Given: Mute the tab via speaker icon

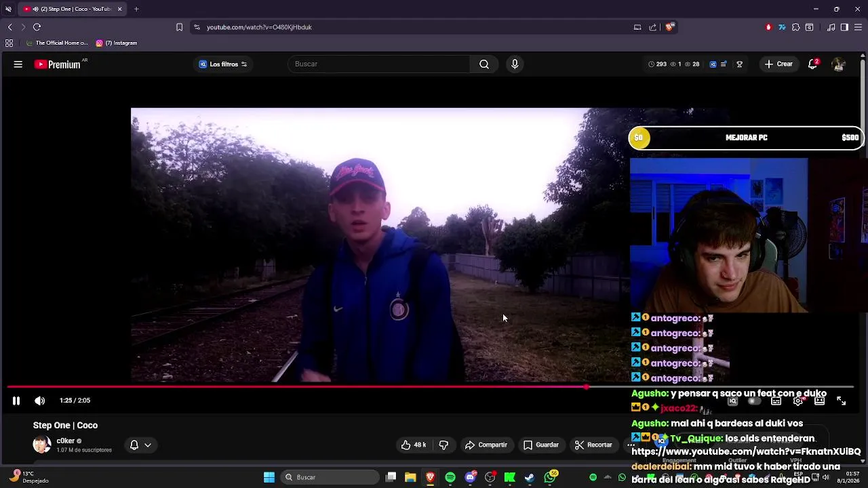Looking at the screenshot, I should click(35, 9).
